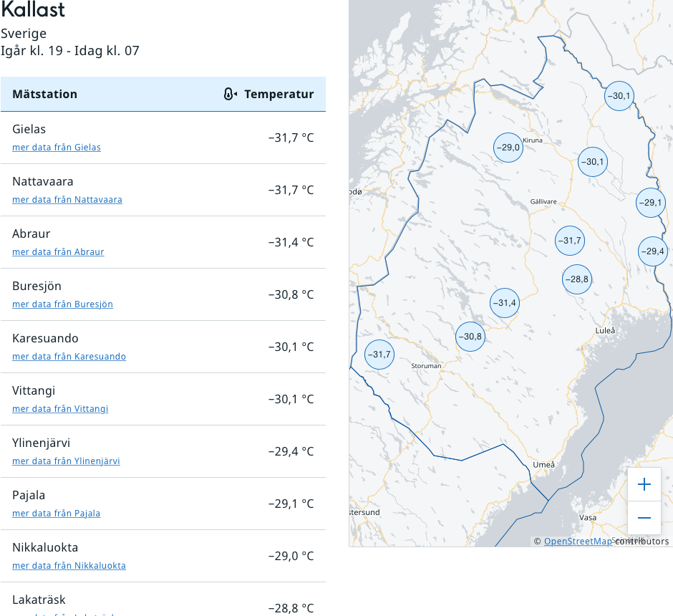Screen dimensions: 673x616
Task: Click the −30,8 temperature map marker
Action: pos(470,337)
